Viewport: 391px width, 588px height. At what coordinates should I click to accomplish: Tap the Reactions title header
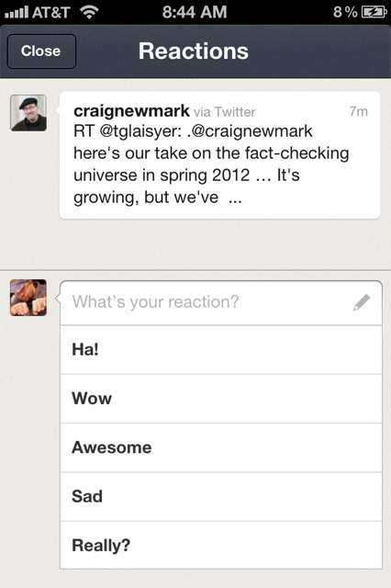coord(194,51)
